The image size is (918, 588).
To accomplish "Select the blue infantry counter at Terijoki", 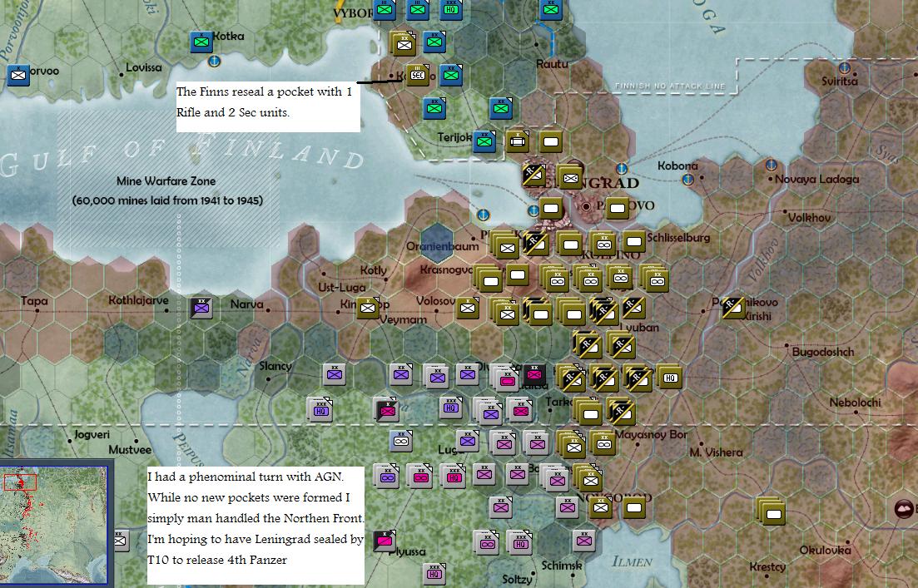I will (484, 141).
